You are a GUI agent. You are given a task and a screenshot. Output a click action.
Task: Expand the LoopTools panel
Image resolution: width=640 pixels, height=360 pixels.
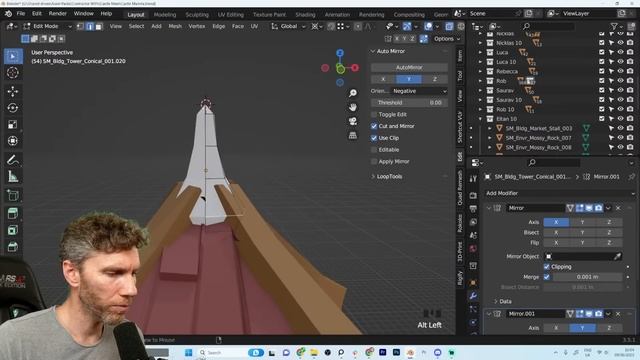[373, 177]
